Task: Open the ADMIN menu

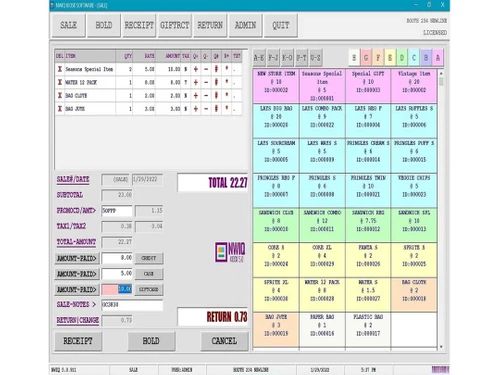Action: (x=245, y=25)
